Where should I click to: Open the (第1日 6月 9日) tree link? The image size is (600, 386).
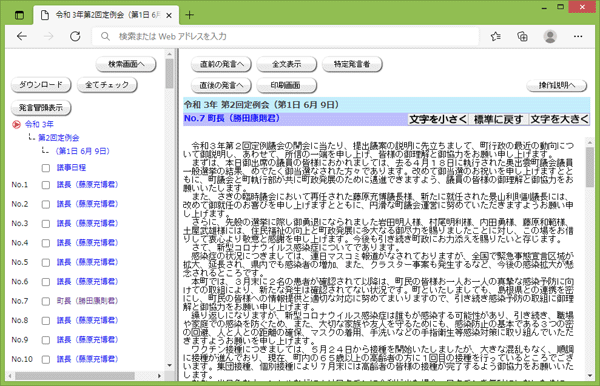point(83,151)
